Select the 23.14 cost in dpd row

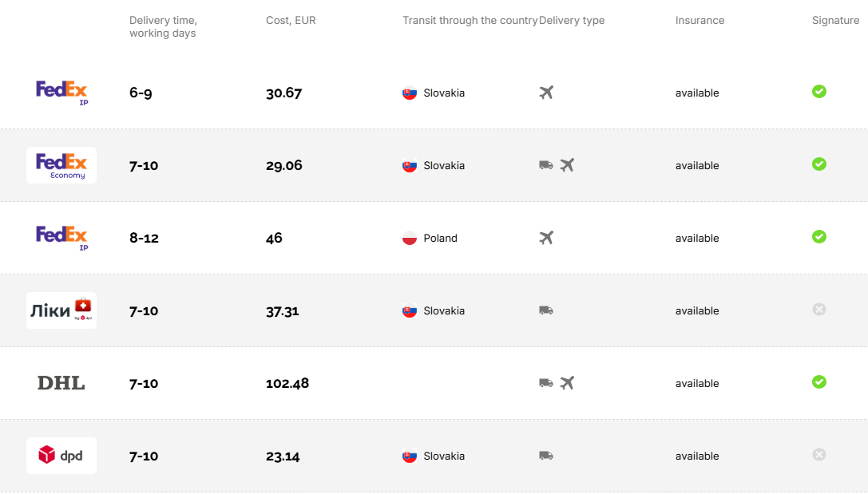tap(283, 456)
